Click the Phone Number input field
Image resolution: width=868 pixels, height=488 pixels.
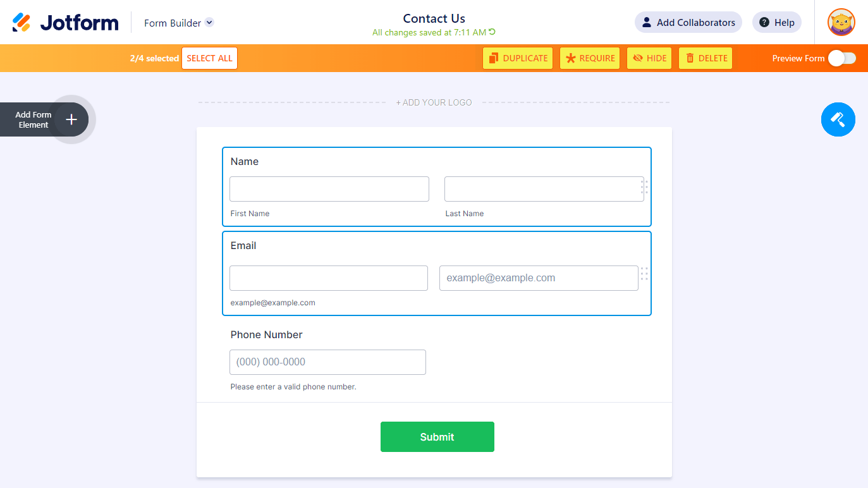(x=327, y=362)
